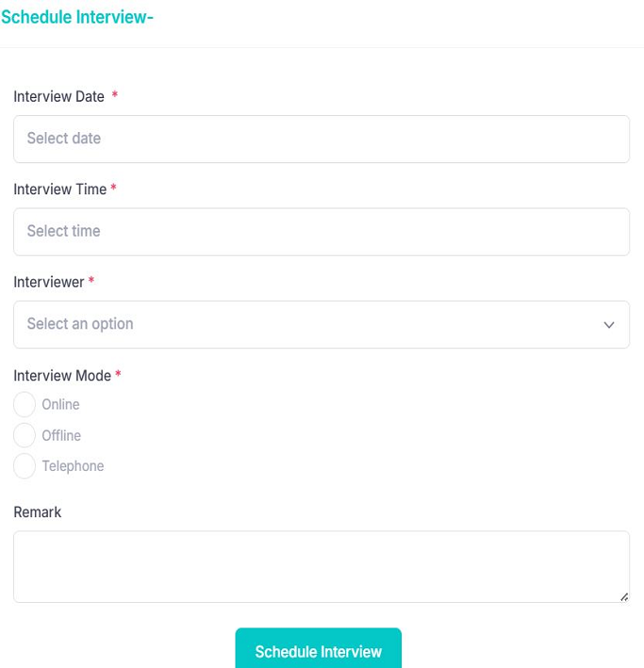Click the 'Schedule Interview-' page heading
Viewport: 644px width, 668px height.
77,18
